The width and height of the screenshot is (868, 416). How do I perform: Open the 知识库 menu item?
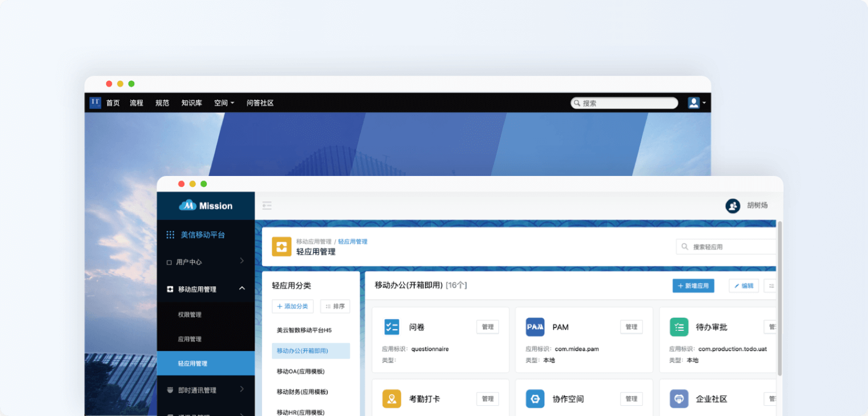click(x=191, y=103)
